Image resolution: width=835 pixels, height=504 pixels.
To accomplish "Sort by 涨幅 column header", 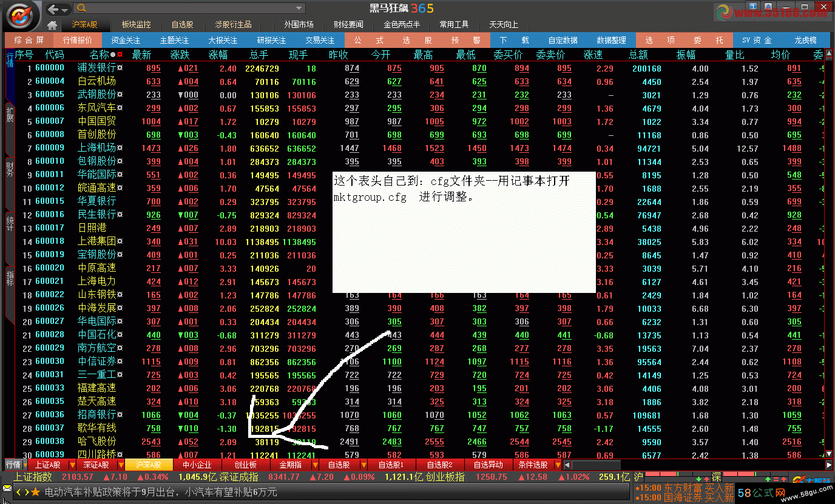I will 218,55.
